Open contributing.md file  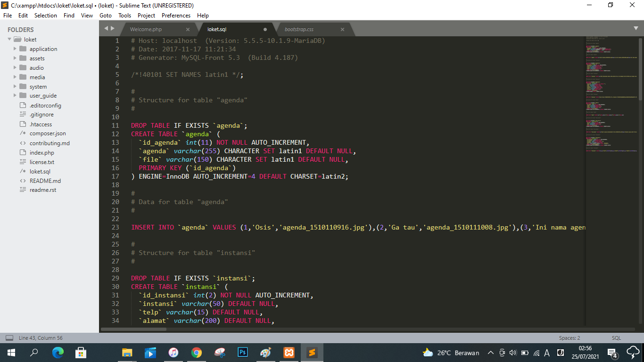click(50, 143)
